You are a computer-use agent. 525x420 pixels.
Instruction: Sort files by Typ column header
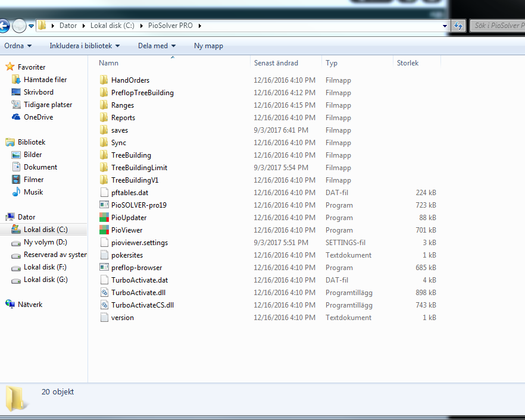coord(357,63)
